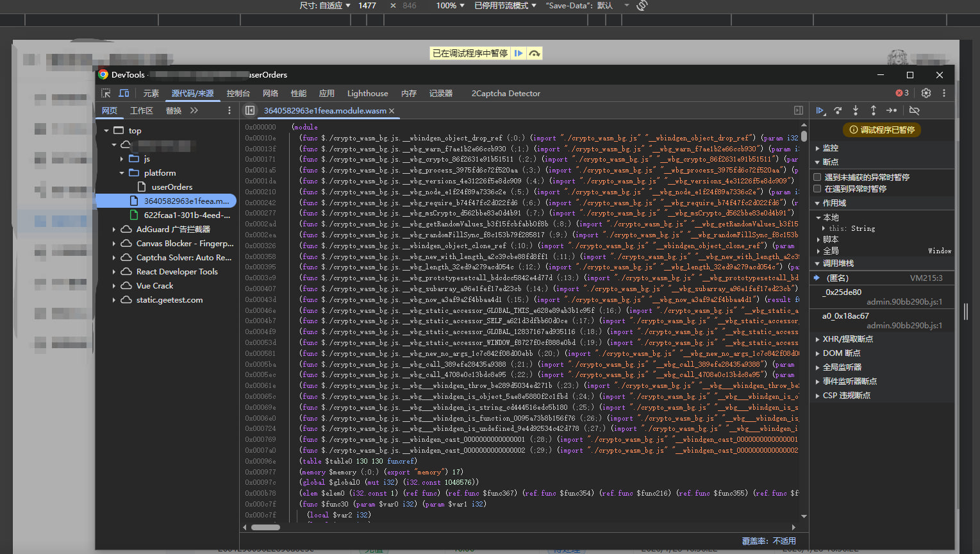Resume script execution in debugger toolbar
This screenshot has height=554, width=980.
(820, 110)
